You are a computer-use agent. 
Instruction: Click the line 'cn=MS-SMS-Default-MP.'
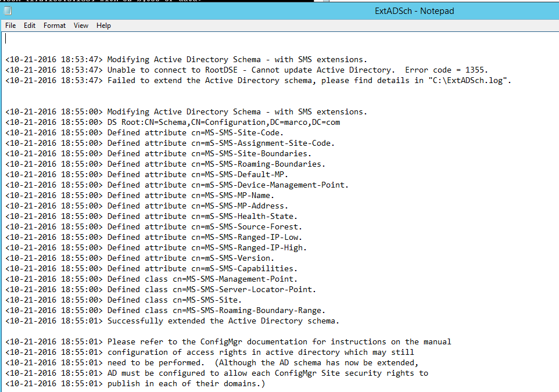pos(146,175)
